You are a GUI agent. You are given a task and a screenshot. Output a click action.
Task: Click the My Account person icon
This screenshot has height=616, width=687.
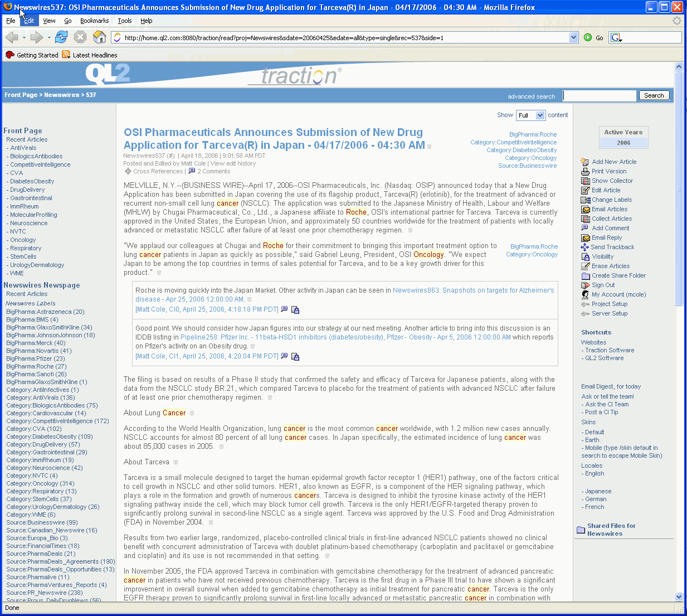585,294
